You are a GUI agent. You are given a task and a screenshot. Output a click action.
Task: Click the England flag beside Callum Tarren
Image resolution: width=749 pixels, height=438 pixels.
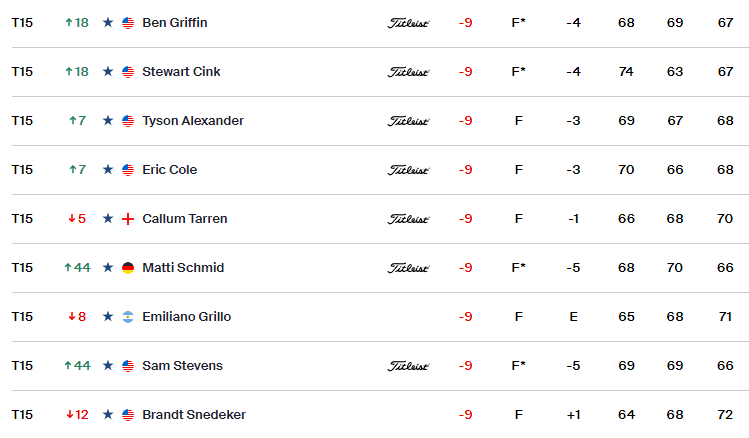[128, 219]
